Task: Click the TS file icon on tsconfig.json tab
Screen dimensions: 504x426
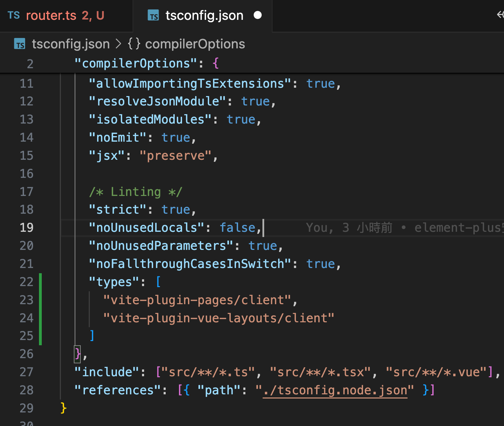Action: pos(153,16)
